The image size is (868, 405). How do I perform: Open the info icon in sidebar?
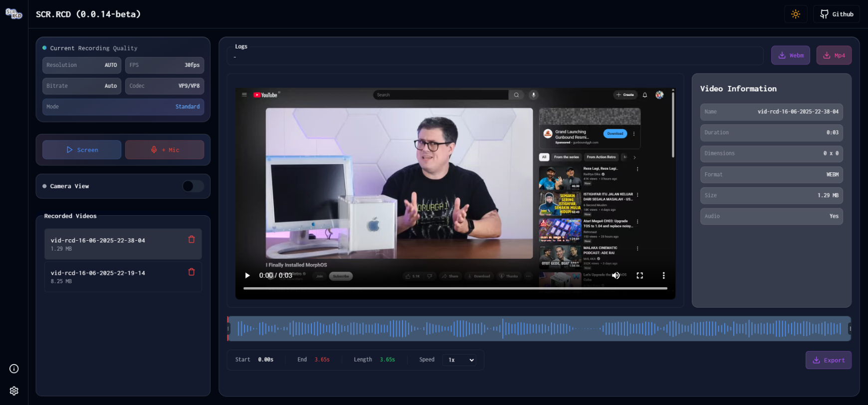coord(14,369)
